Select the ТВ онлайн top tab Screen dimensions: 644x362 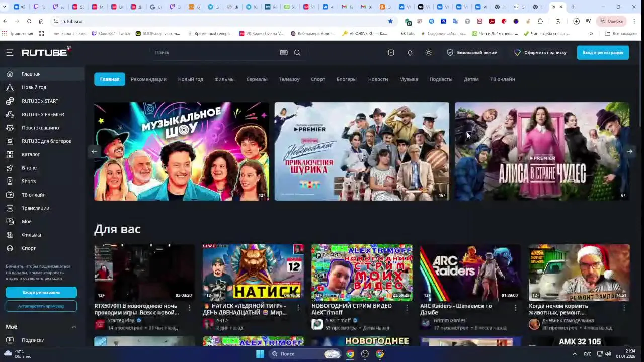click(503, 79)
